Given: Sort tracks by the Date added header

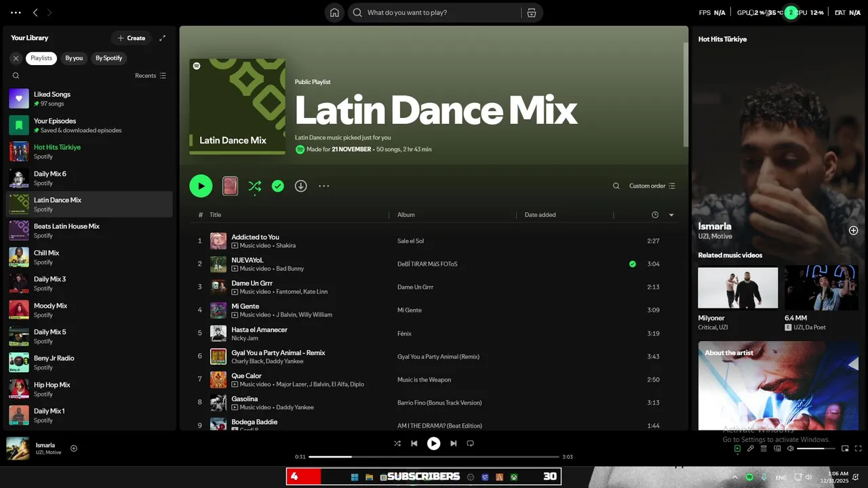Looking at the screenshot, I should (x=540, y=215).
